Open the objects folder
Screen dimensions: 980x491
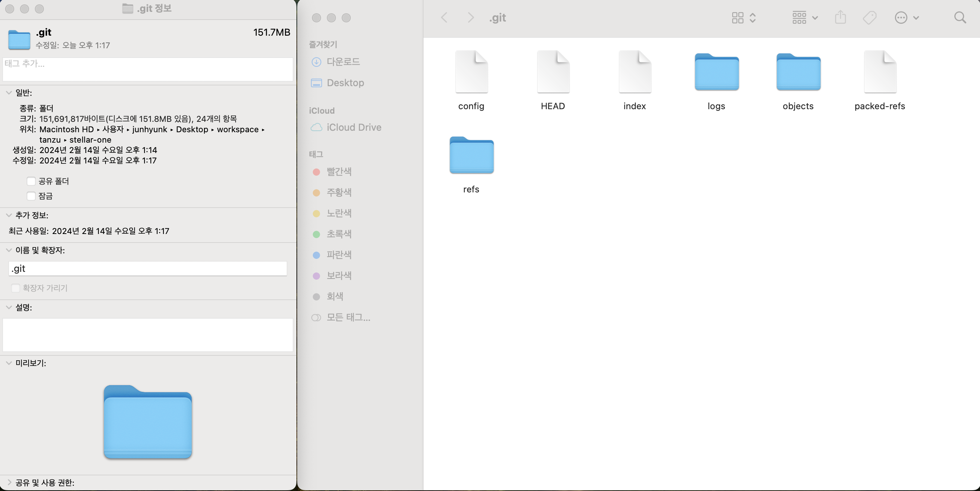[x=798, y=72]
